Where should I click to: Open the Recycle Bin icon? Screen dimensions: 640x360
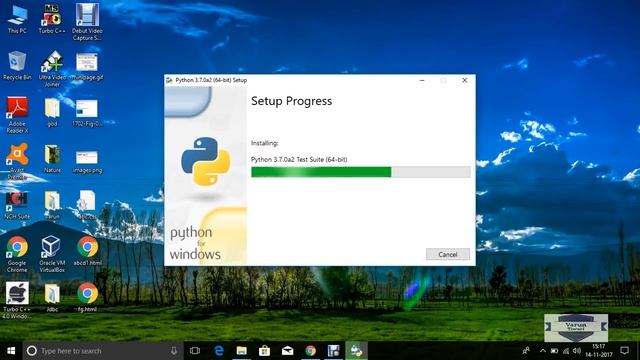[x=17, y=65]
